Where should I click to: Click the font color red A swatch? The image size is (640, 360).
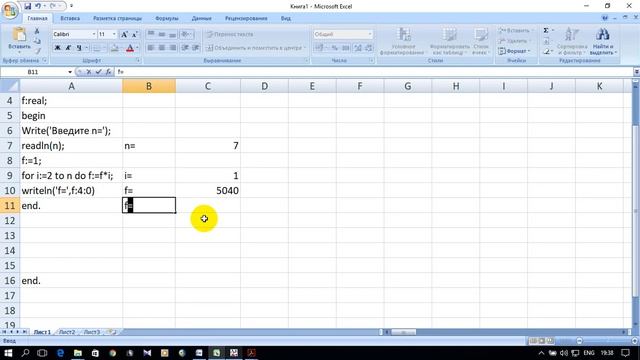coord(130,48)
